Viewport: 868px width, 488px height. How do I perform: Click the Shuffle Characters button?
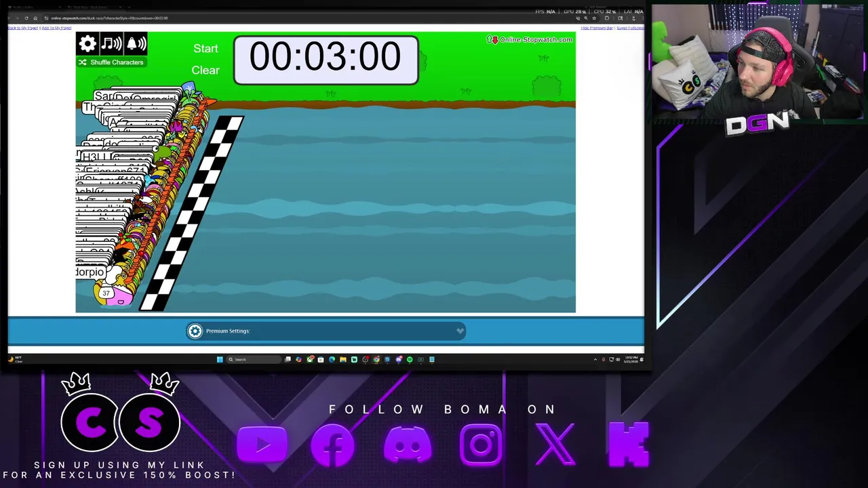(x=111, y=62)
